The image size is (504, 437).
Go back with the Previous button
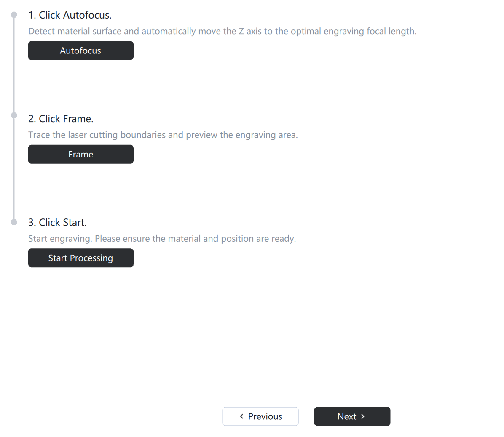click(260, 416)
